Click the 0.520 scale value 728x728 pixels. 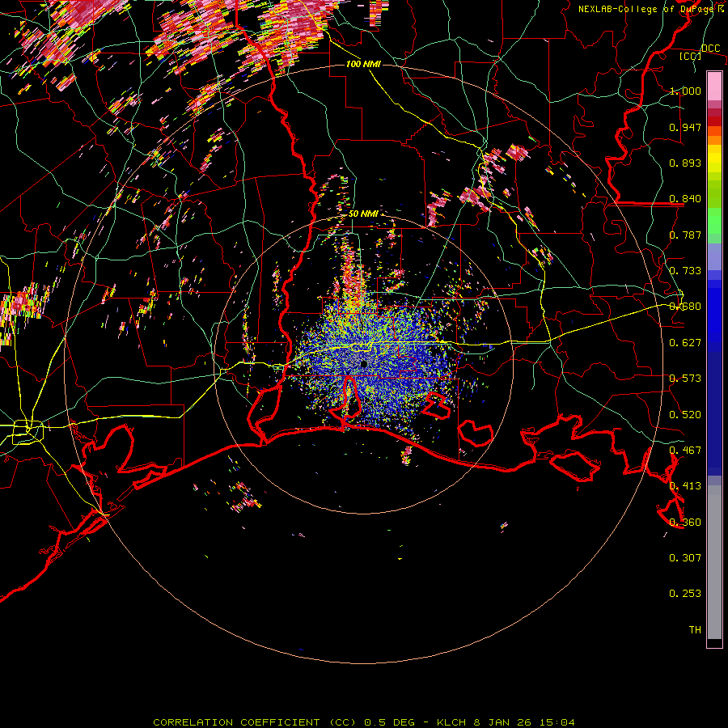pyautogui.click(x=685, y=415)
